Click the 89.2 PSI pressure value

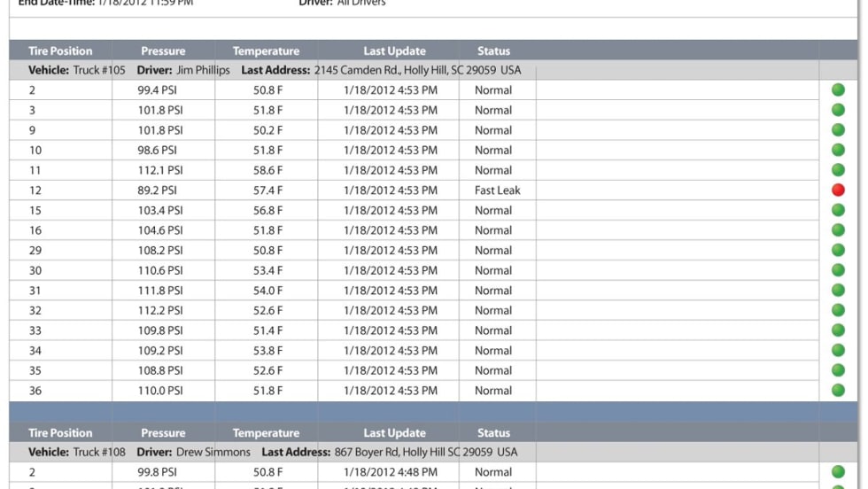coord(157,190)
